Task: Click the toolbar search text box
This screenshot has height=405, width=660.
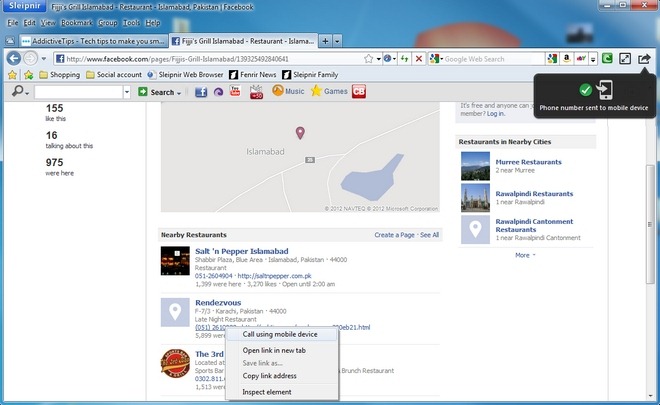Action: [x=79, y=92]
